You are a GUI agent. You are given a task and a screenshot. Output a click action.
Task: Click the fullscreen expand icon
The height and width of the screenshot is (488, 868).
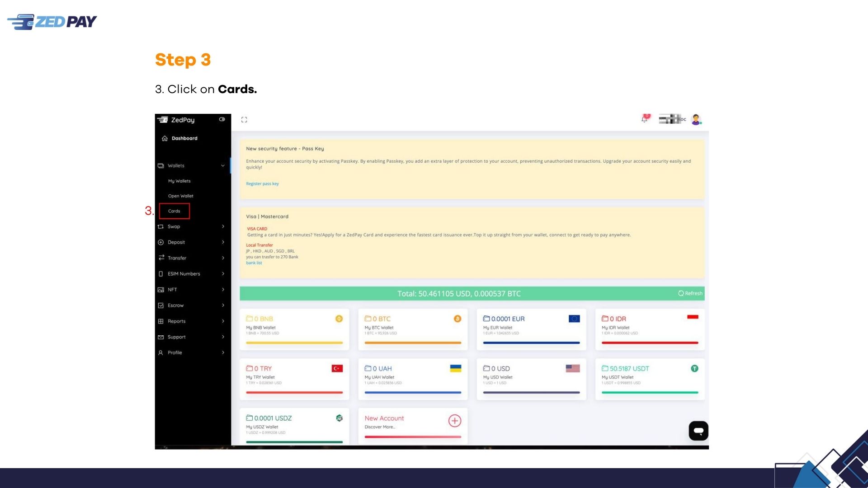(244, 120)
